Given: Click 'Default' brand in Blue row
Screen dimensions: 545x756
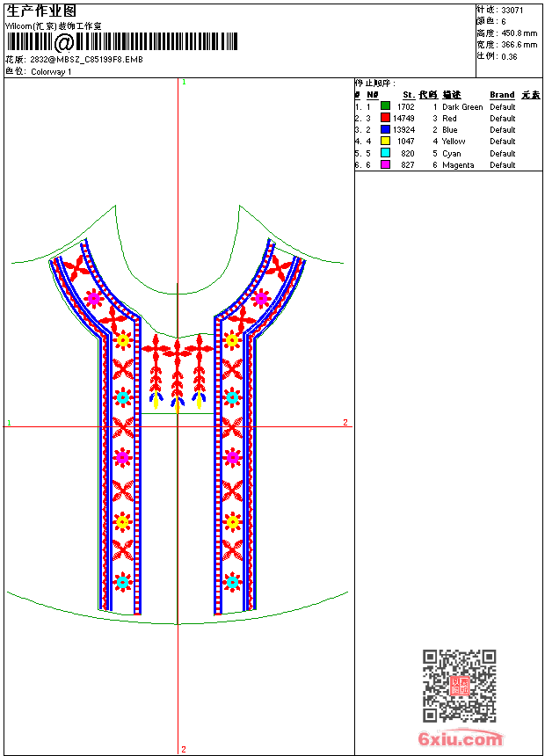Looking at the screenshot, I should click(503, 130).
